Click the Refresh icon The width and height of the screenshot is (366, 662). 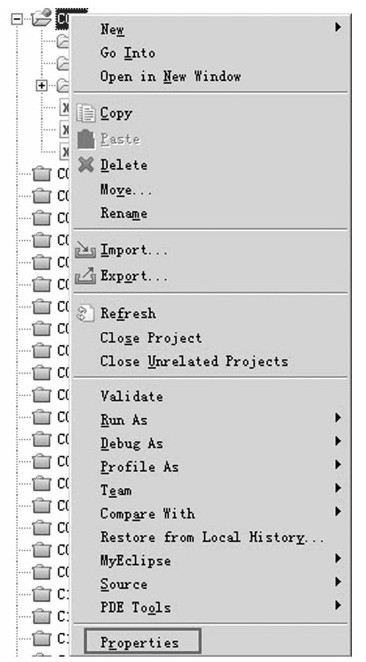click(85, 314)
